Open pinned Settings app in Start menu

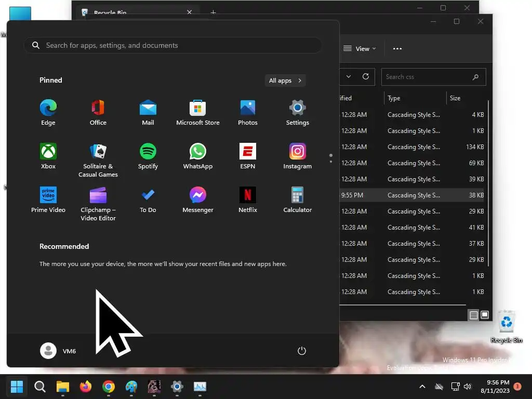298,113
